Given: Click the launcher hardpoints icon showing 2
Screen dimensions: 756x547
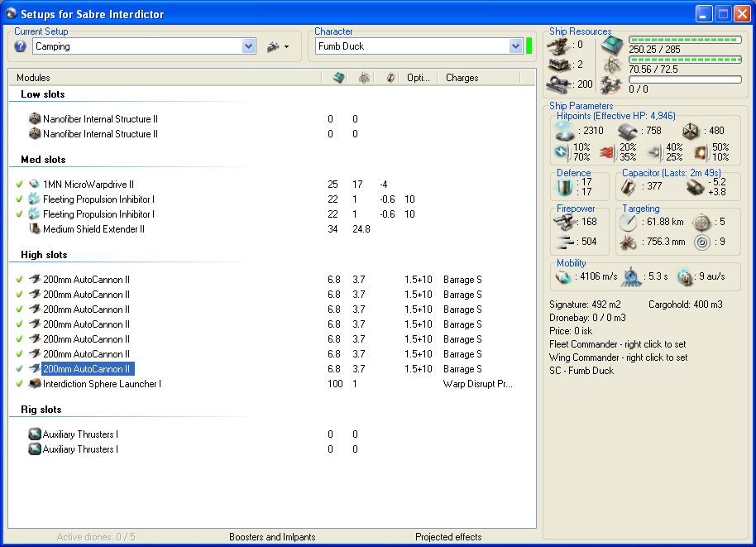Looking at the screenshot, I should point(559,65).
